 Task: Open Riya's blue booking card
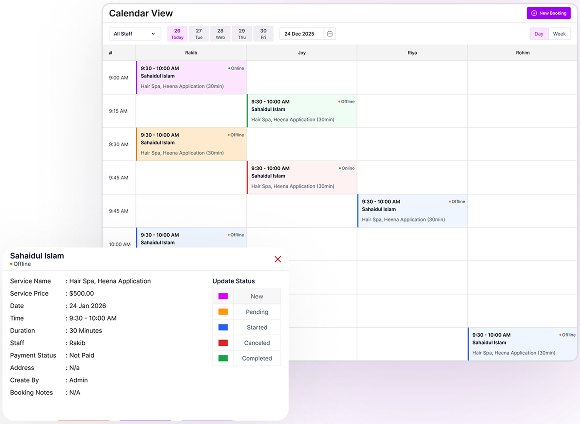[x=412, y=211]
